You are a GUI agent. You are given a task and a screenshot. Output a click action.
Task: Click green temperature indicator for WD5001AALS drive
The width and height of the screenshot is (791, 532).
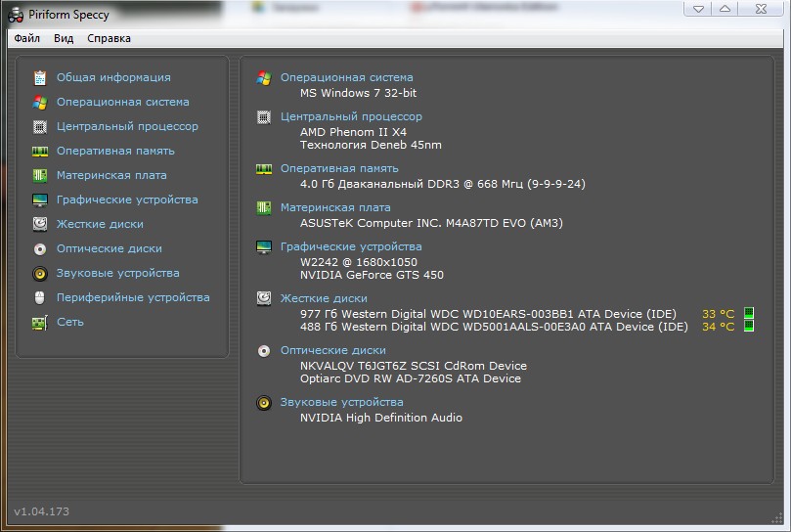pos(749,327)
